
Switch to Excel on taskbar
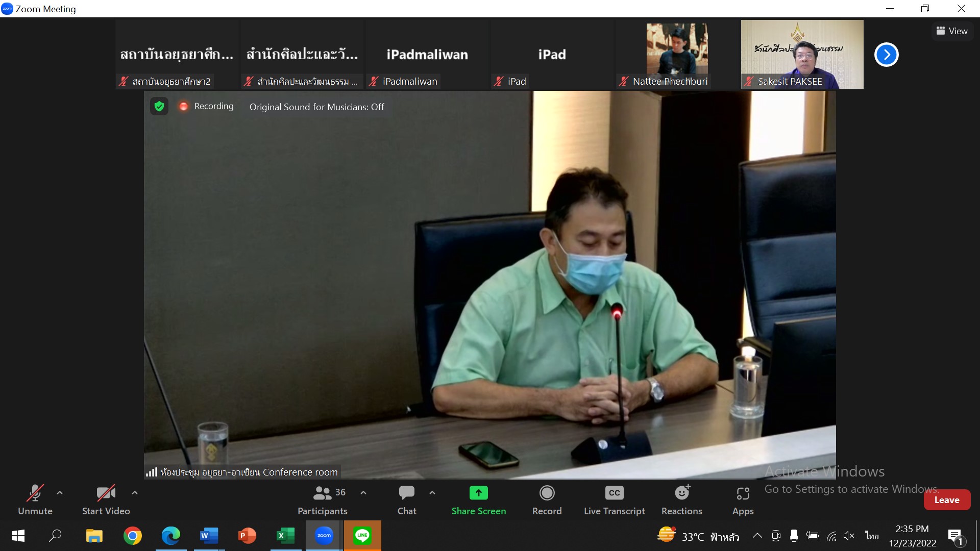pos(286,536)
